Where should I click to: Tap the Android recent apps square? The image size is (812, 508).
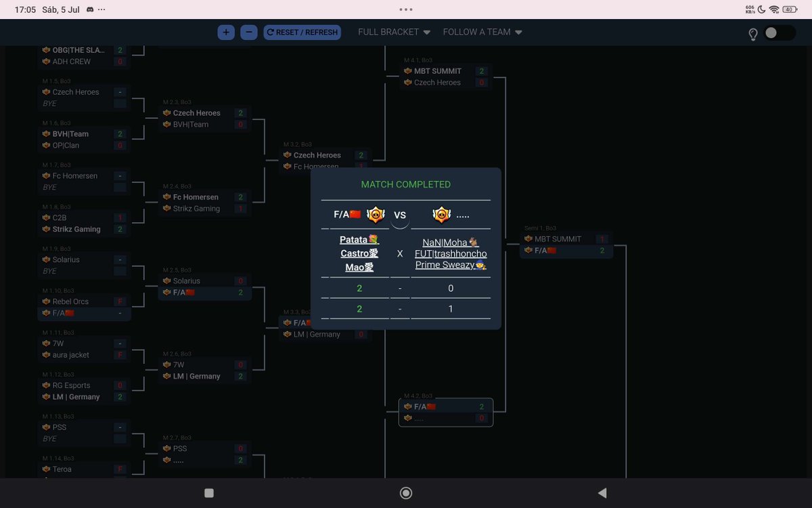209,493
